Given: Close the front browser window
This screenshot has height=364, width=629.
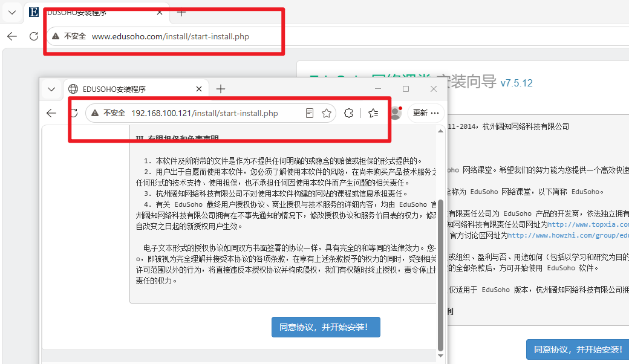Looking at the screenshot, I should (x=434, y=89).
